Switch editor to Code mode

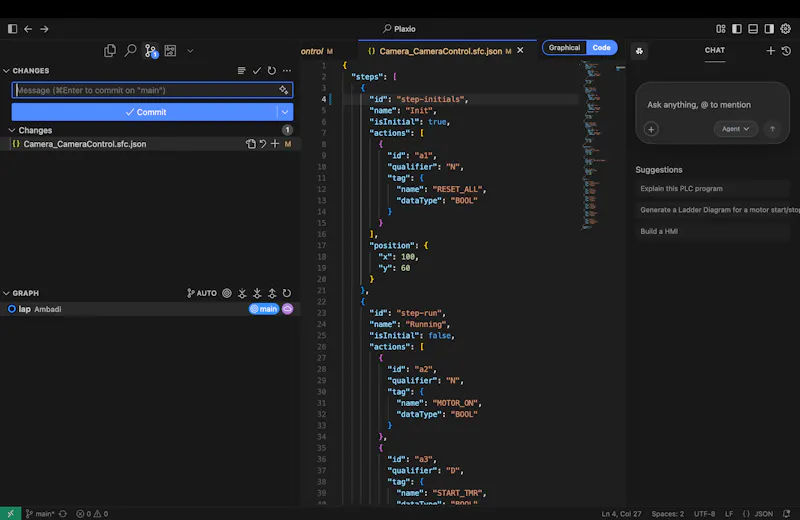602,48
